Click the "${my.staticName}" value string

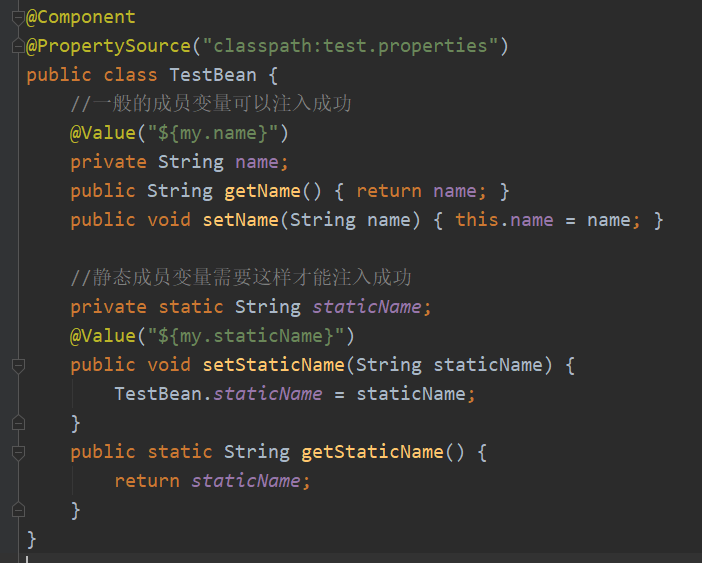coord(246,336)
